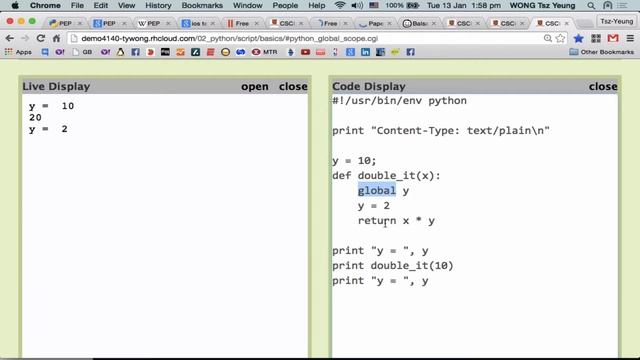Open Spotlight search in the menu bar
This screenshot has height=360, width=640.
[591, 6]
